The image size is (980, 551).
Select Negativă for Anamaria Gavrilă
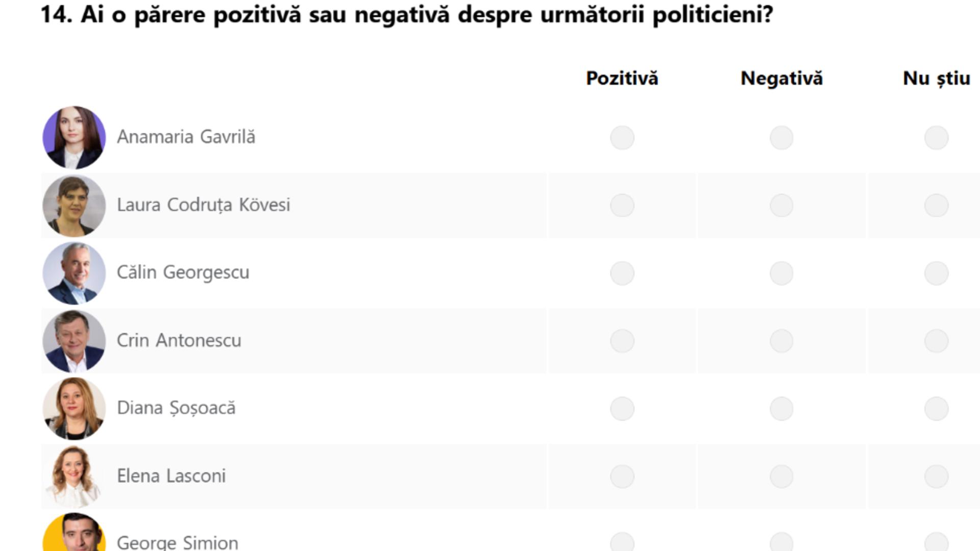782,137
